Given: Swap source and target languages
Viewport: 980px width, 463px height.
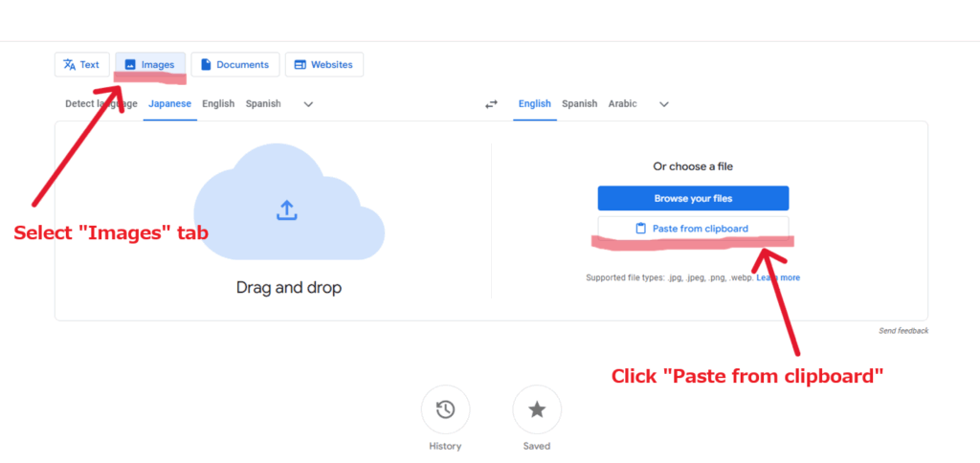Looking at the screenshot, I should (492, 104).
